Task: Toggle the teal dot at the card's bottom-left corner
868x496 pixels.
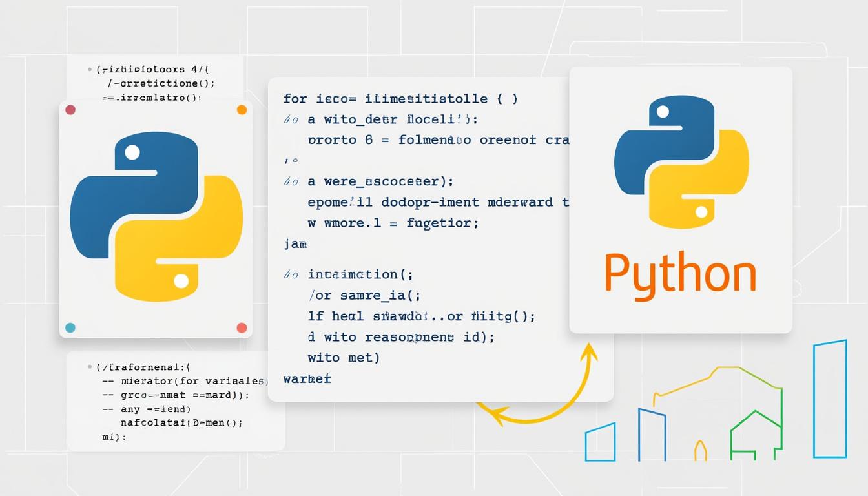Action: tap(69, 329)
